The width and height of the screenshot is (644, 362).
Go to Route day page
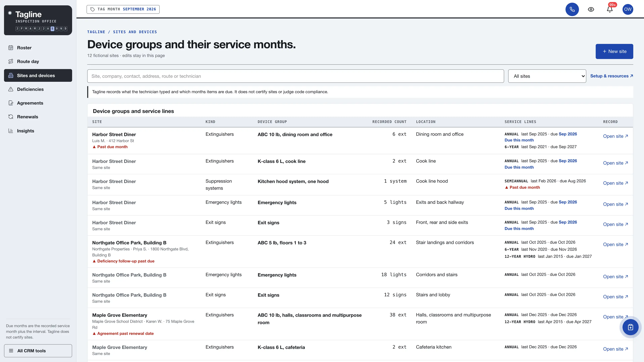(x=38, y=62)
